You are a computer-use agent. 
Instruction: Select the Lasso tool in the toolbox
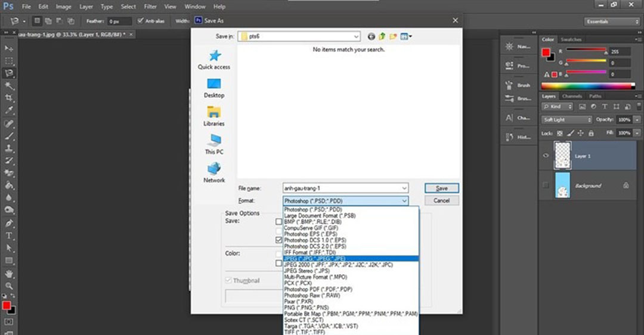pos(8,73)
